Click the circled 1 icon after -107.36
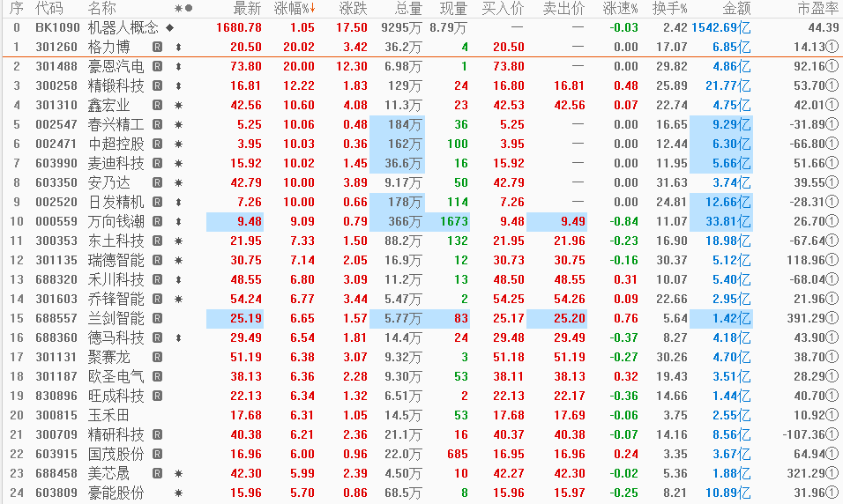The width and height of the screenshot is (843, 504). [x=832, y=434]
